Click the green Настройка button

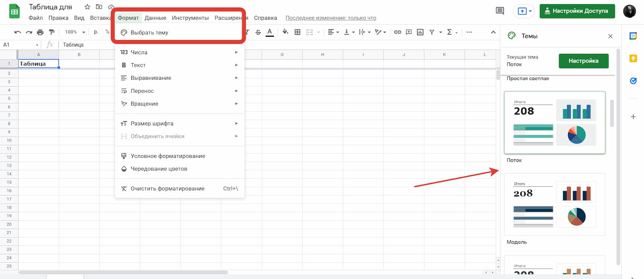(x=583, y=61)
